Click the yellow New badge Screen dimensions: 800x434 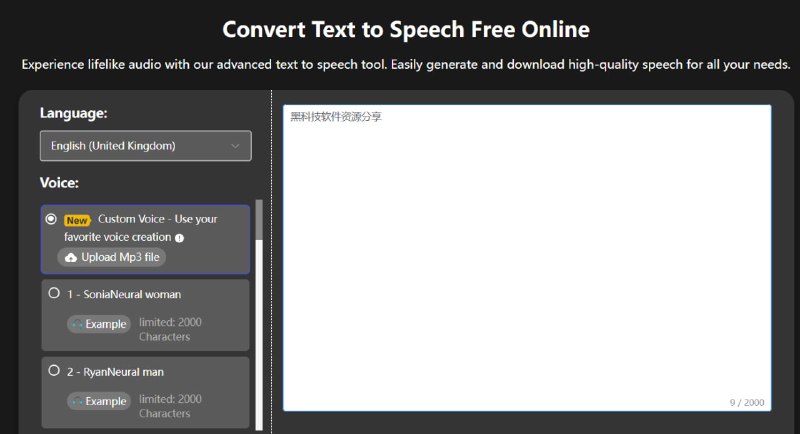pyautogui.click(x=77, y=219)
